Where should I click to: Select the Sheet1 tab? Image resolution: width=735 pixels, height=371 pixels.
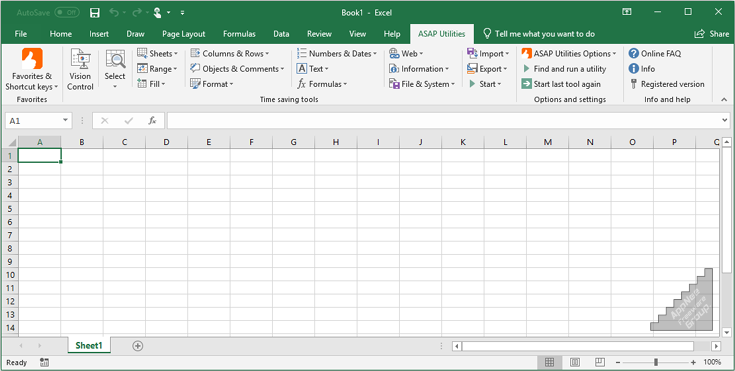click(89, 346)
